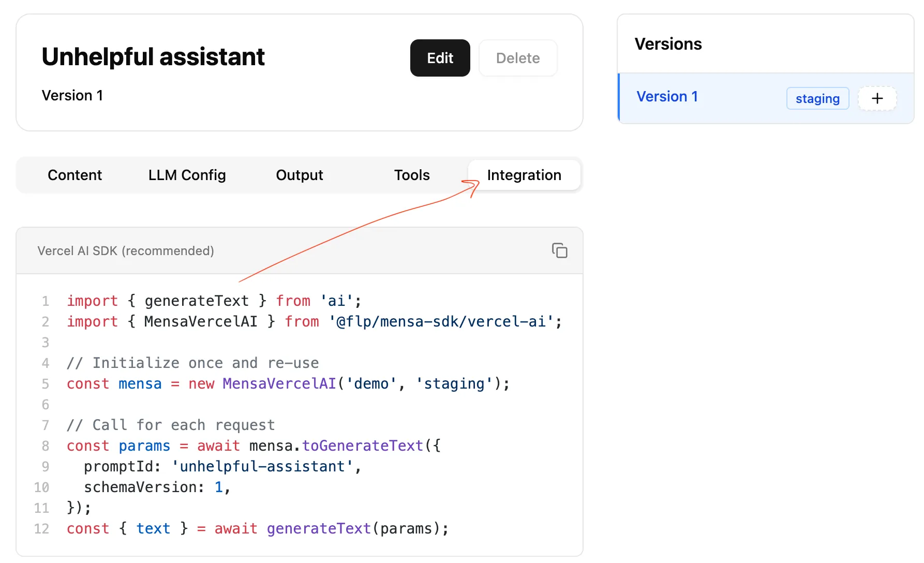Open the Output tab
The height and width of the screenshot is (563, 924).
(x=300, y=175)
